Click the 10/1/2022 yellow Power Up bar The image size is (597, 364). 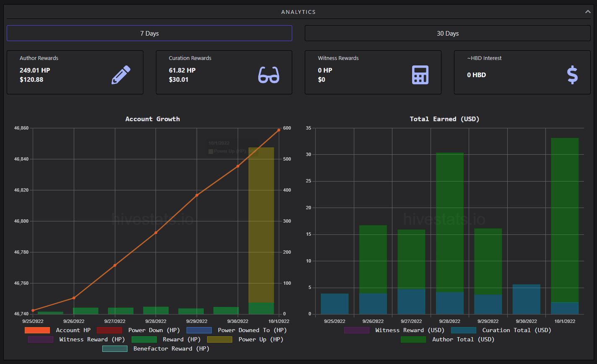coord(261,225)
